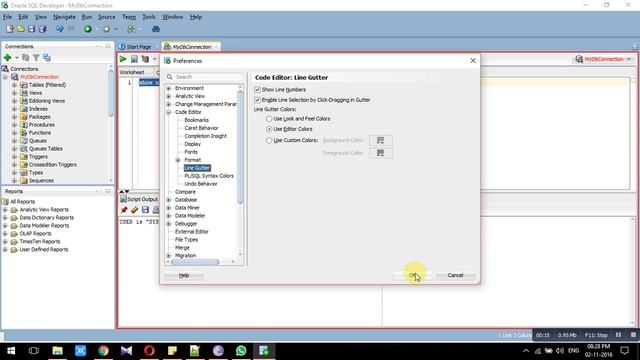
Task: Expand the Database preferences node
Action: [169, 200]
